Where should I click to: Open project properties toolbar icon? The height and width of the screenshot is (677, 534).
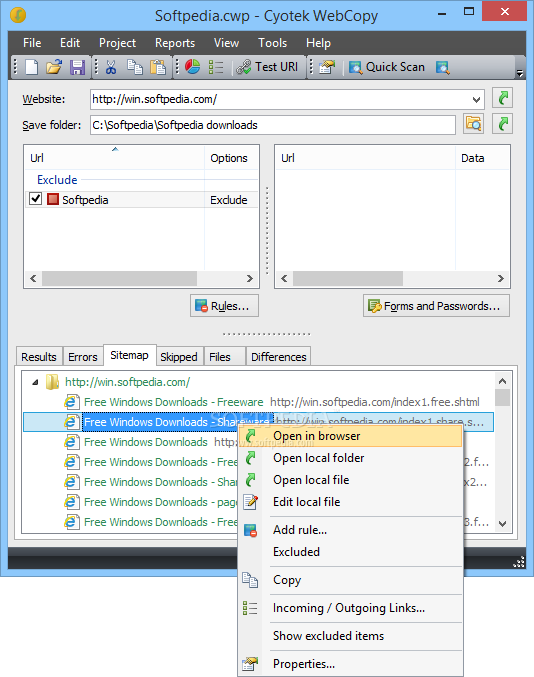[x=327, y=67]
